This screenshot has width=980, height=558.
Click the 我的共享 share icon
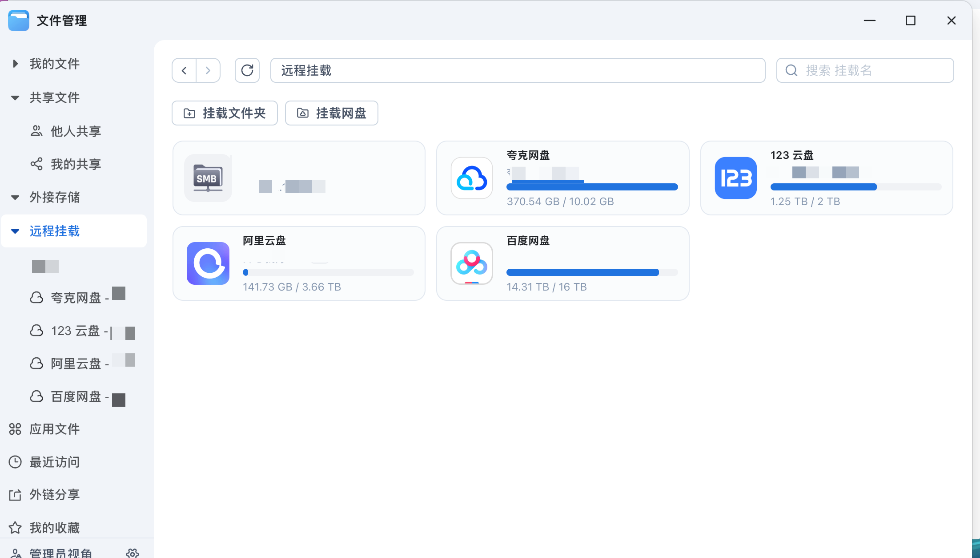point(36,164)
